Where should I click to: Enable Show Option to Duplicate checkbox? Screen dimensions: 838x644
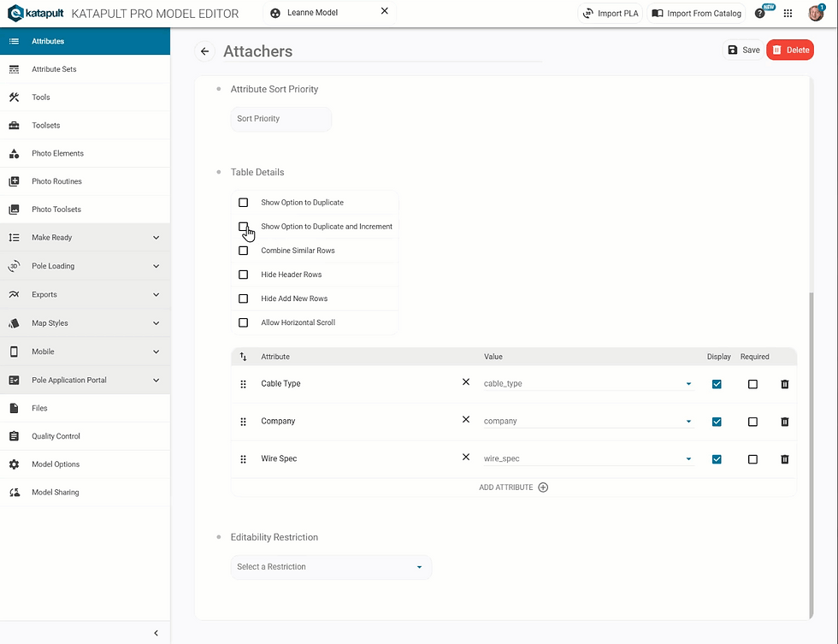(243, 203)
